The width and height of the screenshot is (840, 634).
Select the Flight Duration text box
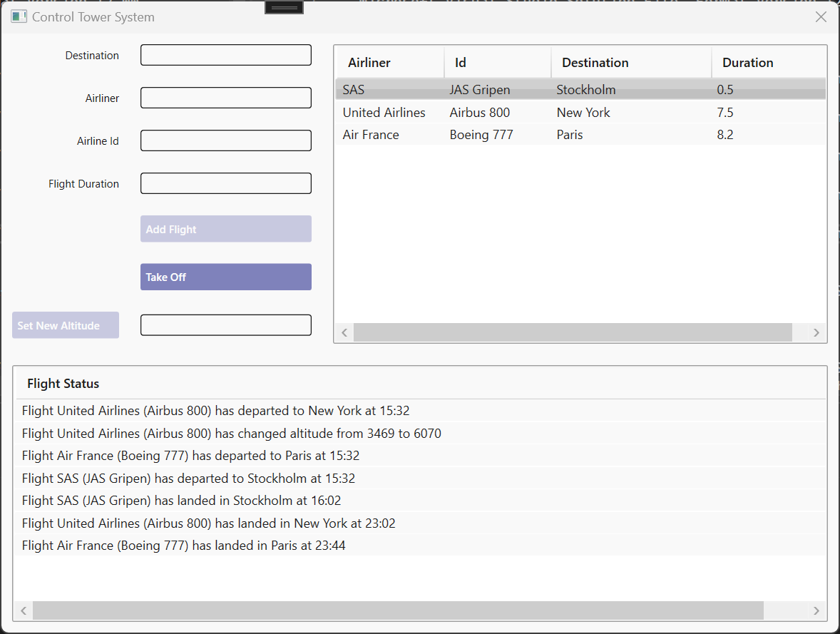(225, 183)
